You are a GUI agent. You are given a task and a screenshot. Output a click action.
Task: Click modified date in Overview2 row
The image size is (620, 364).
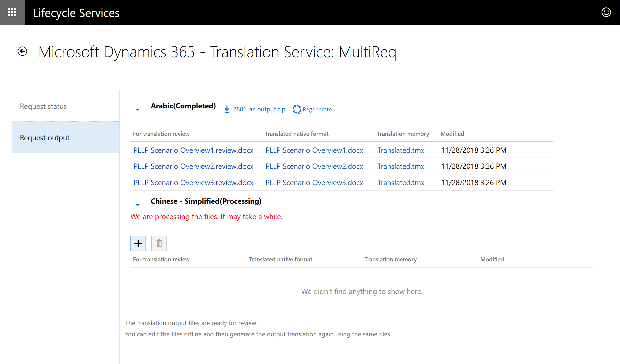pyautogui.click(x=474, y=166)
